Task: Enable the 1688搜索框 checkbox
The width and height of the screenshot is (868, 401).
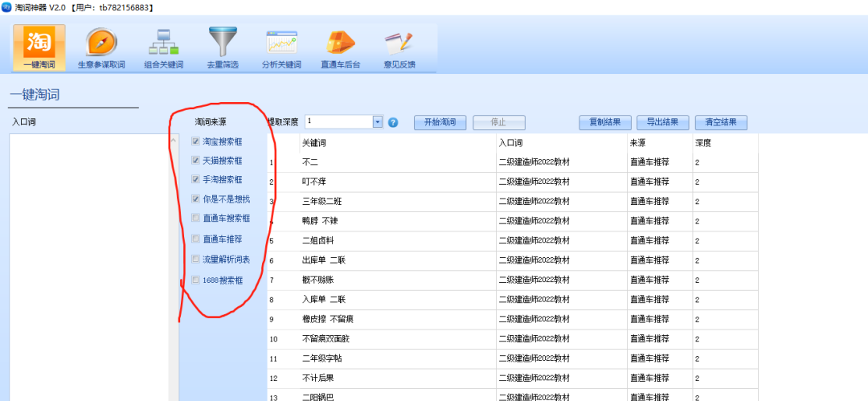Action: pos(195,280)
